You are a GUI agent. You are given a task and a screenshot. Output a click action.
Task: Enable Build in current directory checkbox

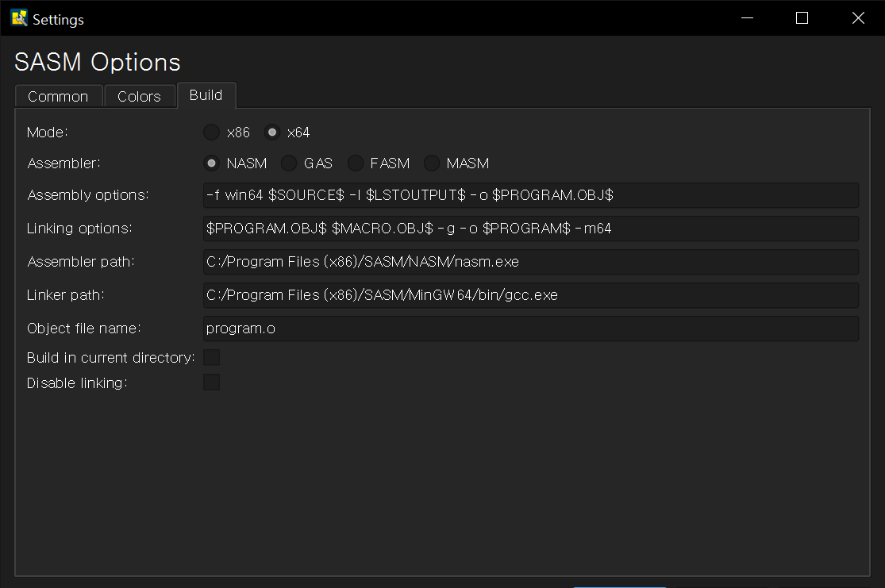(x=212, y=358)
